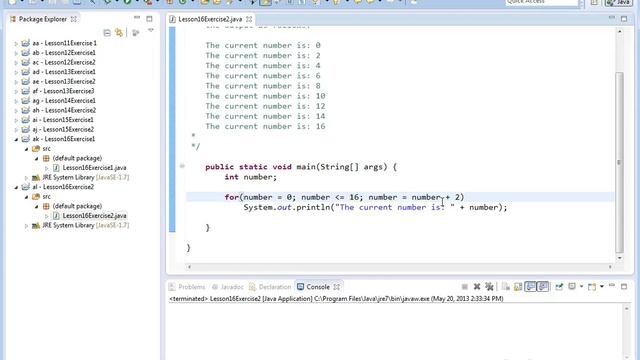
Task: Toggle show console when standard error changes
Action: pyautogui.click(x=543, y=287)
